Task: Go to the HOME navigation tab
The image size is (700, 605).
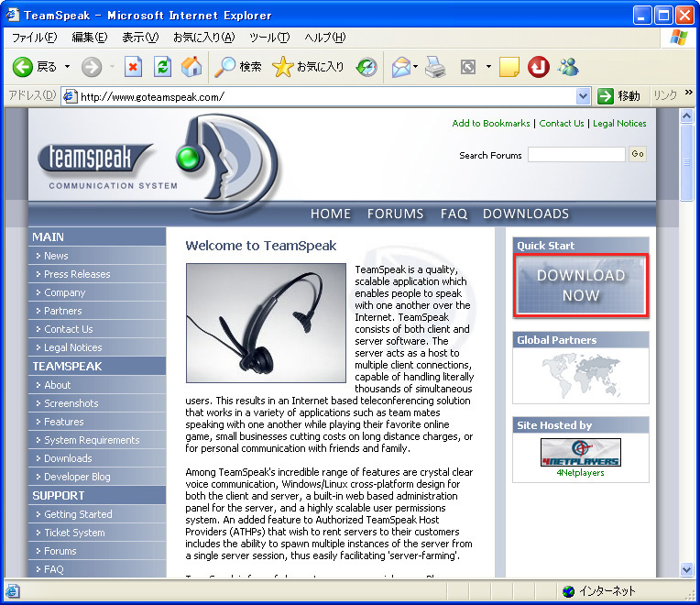Action: [x=331, y=214]
